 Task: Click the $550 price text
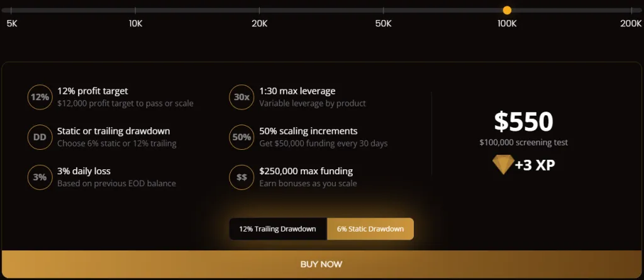(523, 121)
